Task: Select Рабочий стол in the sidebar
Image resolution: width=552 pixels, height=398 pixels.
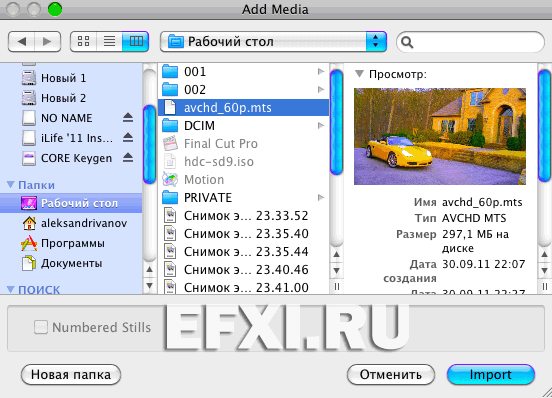Action: coord(71,203)
